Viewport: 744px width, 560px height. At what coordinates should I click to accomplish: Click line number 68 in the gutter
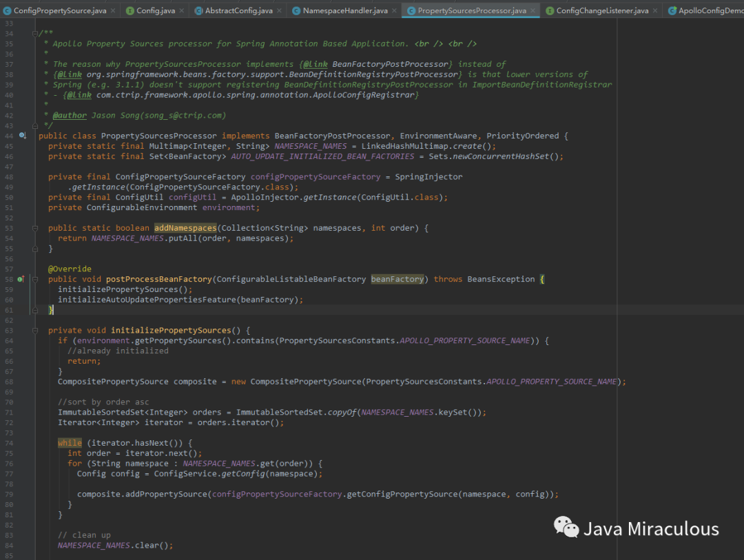coord(9,382)
